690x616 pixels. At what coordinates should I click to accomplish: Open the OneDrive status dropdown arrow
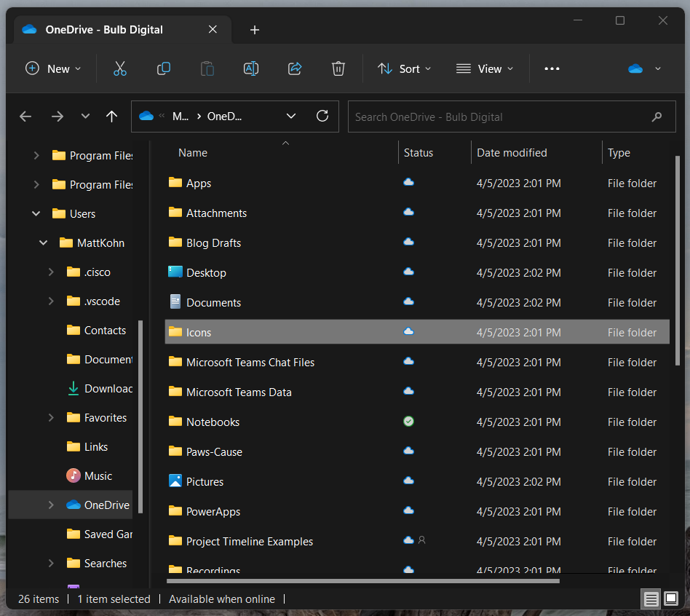coord(658,68)
